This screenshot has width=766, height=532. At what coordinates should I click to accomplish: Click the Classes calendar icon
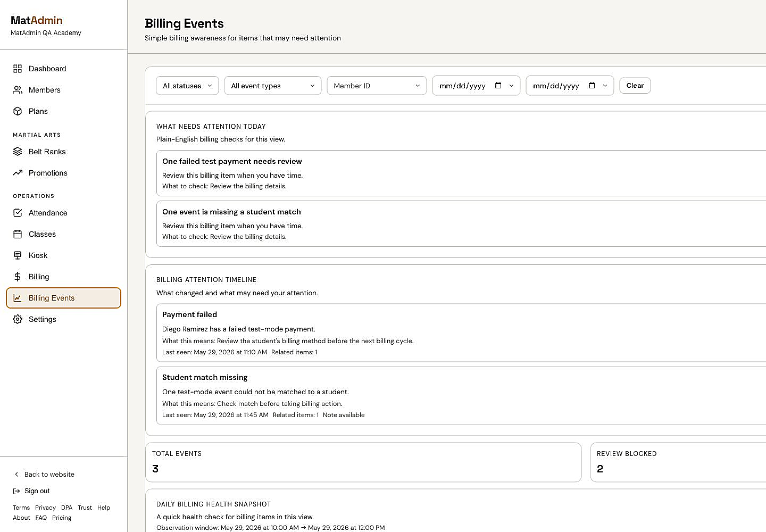(18, 234)
